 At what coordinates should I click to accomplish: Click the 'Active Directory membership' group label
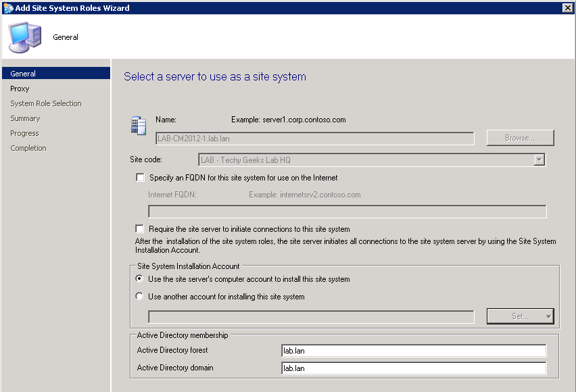183,335
